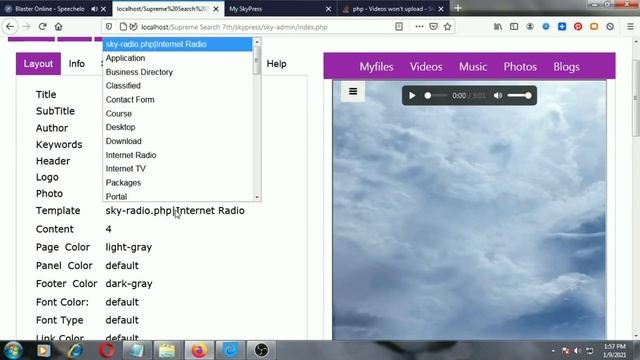Image resolution: width=640 pixels, height=360 pixels.
Task: Open the browser home page
Action: [58, 27]
